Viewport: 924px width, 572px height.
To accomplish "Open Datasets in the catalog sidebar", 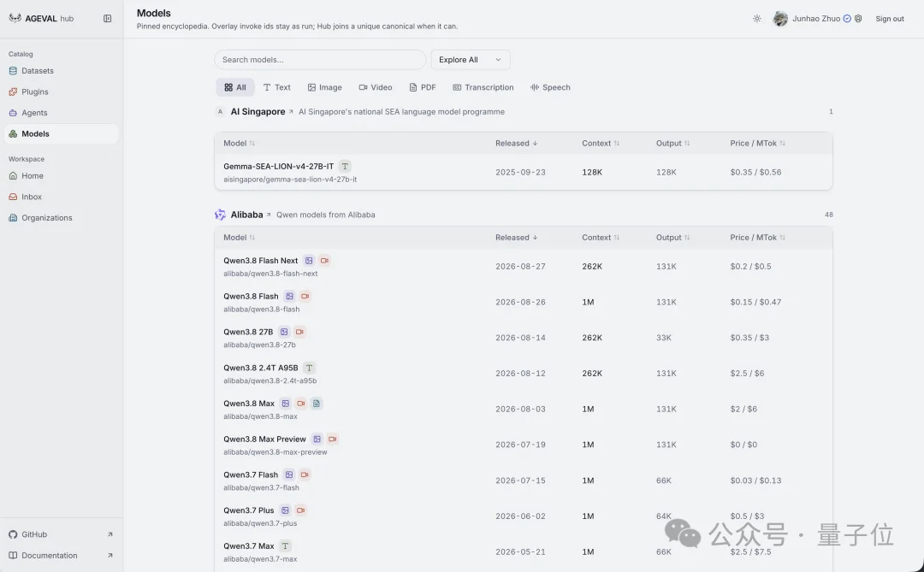I will click(62, 71).
